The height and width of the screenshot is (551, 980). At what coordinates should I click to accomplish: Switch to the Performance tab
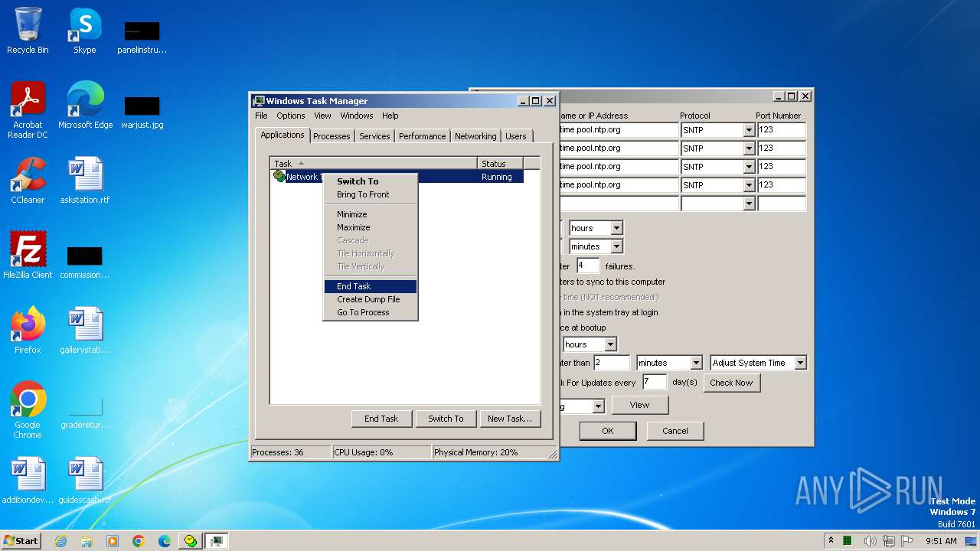click(x=422, y=136)
